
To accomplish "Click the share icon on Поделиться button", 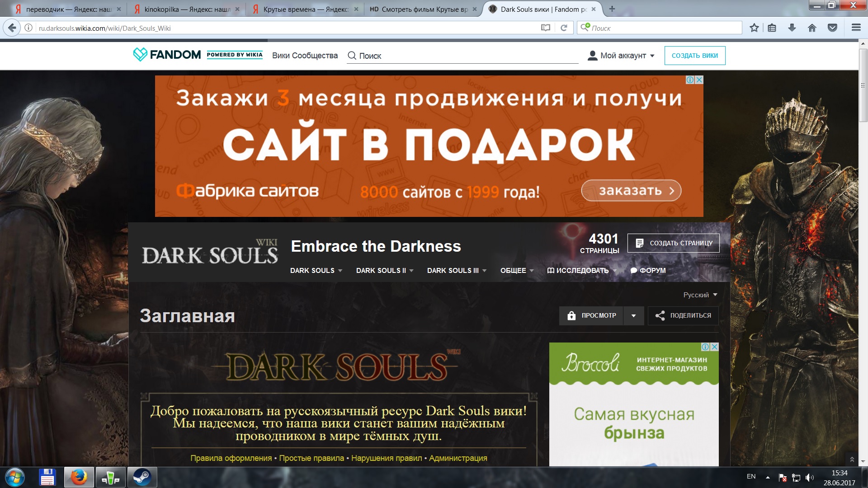I will [660, 315].
